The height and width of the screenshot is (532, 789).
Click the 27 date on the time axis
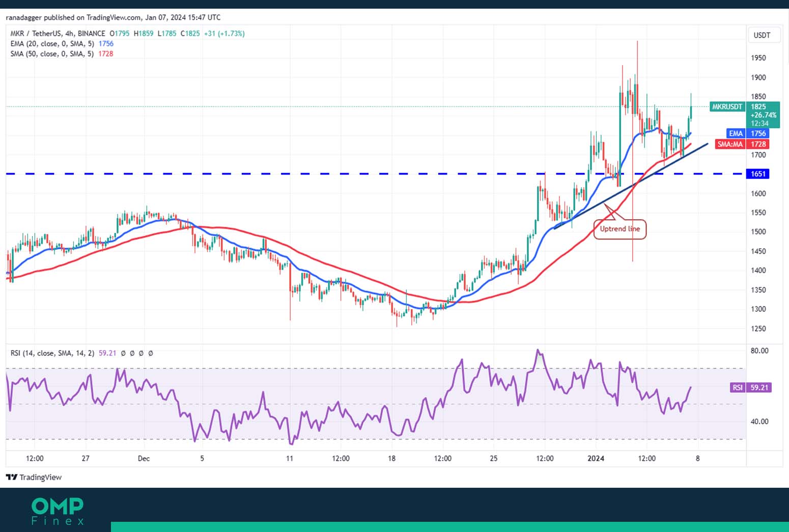[86, 458]
